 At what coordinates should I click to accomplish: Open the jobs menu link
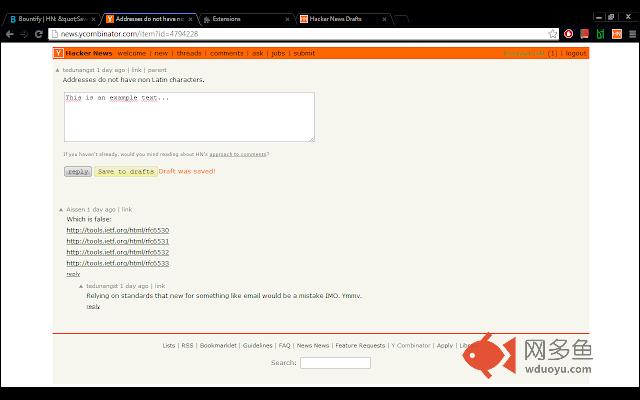point(278,53)
